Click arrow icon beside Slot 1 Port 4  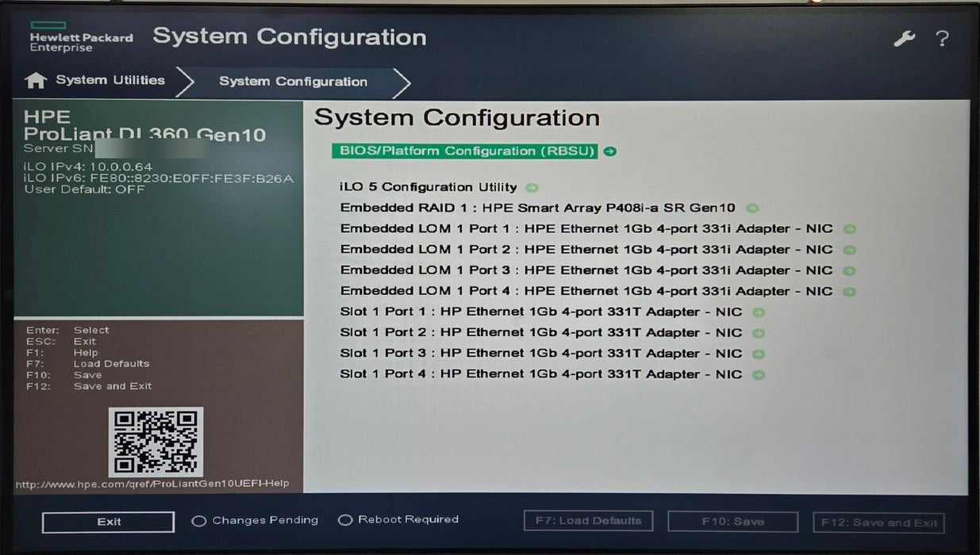click(758, 375)
